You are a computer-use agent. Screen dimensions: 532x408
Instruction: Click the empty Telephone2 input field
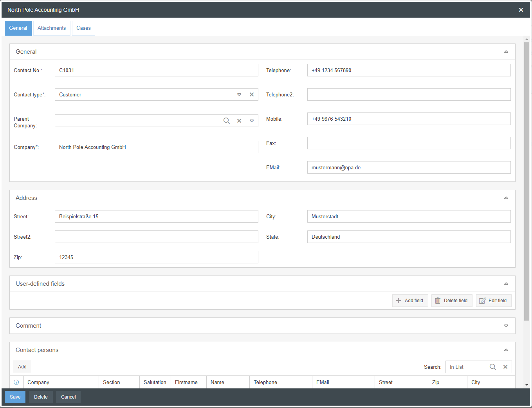409,94
